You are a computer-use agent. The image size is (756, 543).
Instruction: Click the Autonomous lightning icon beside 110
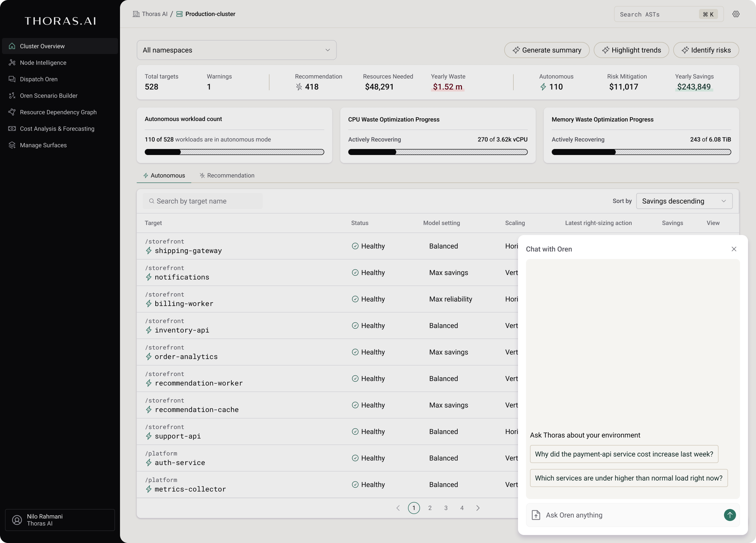click(x=543, y=87)
